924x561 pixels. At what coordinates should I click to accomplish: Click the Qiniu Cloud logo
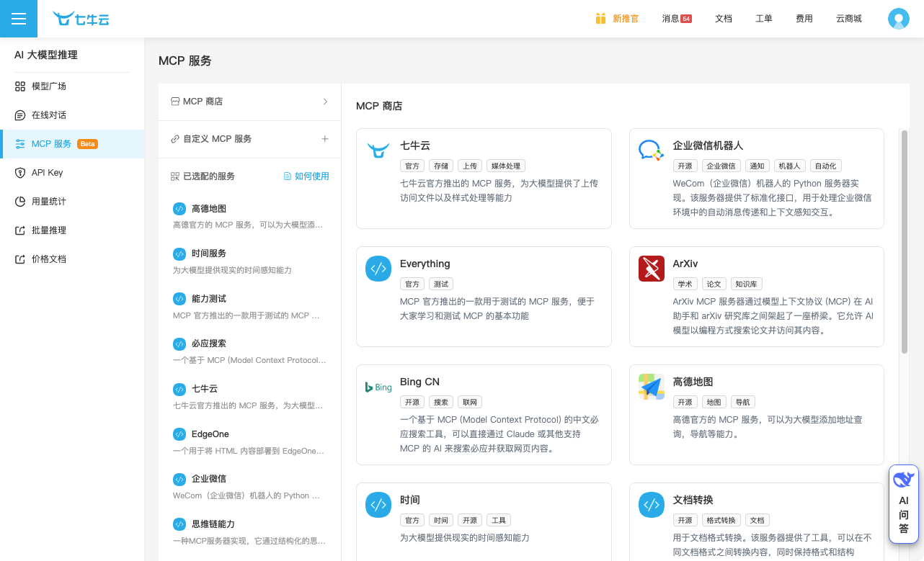81,19
